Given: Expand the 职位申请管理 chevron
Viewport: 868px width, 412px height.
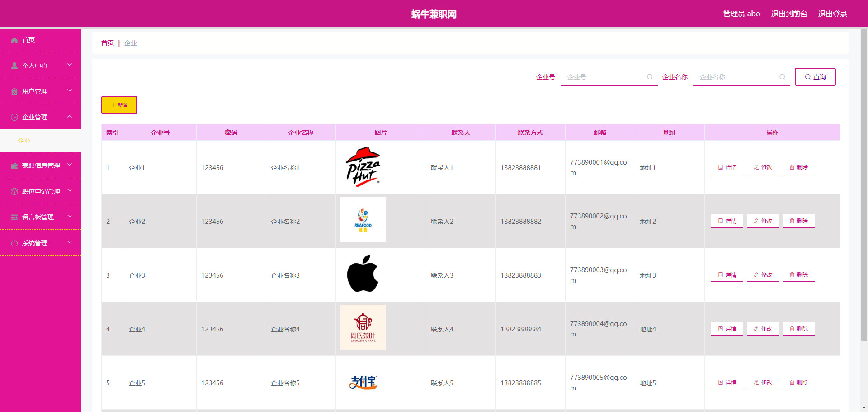Looking at the screenshot, I should click(70, 191).
